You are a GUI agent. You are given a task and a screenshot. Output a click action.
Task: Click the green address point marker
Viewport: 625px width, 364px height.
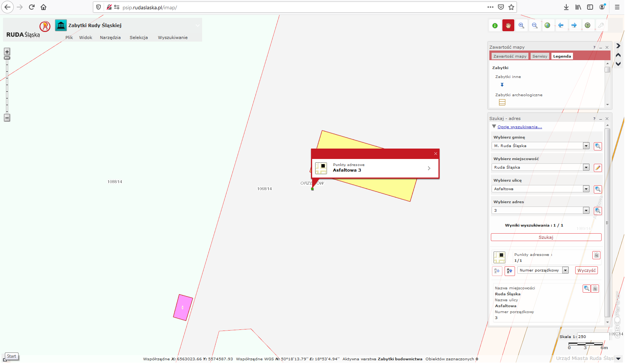pos(312,189)
